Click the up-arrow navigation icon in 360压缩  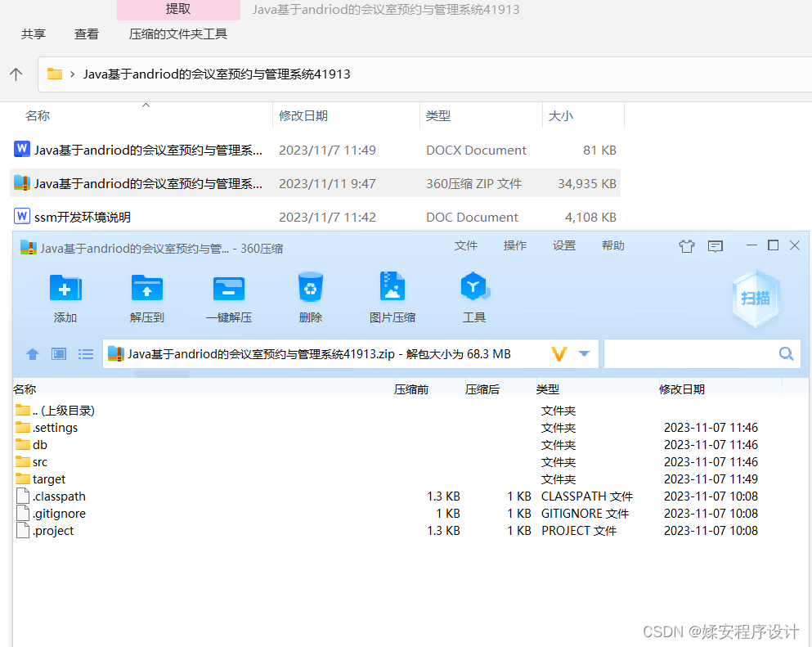click(x=32, y=353)
